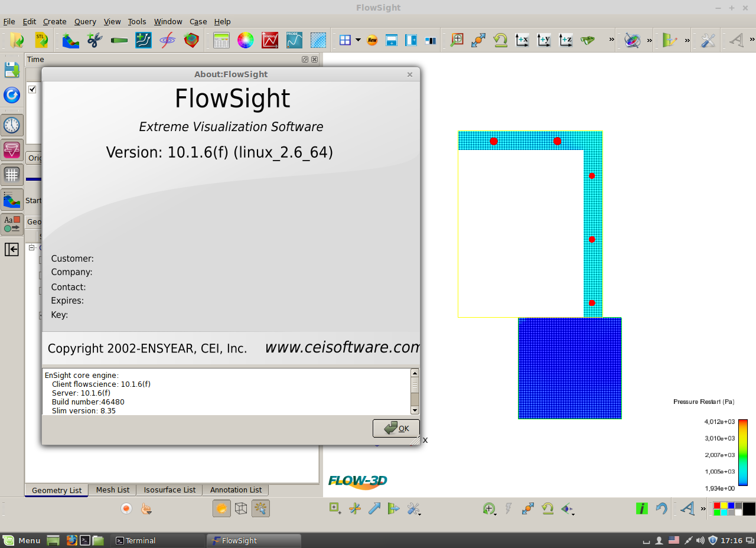The image size is (756, 548).
Task: Switch to the Mesh List tab
Action: 112,490
